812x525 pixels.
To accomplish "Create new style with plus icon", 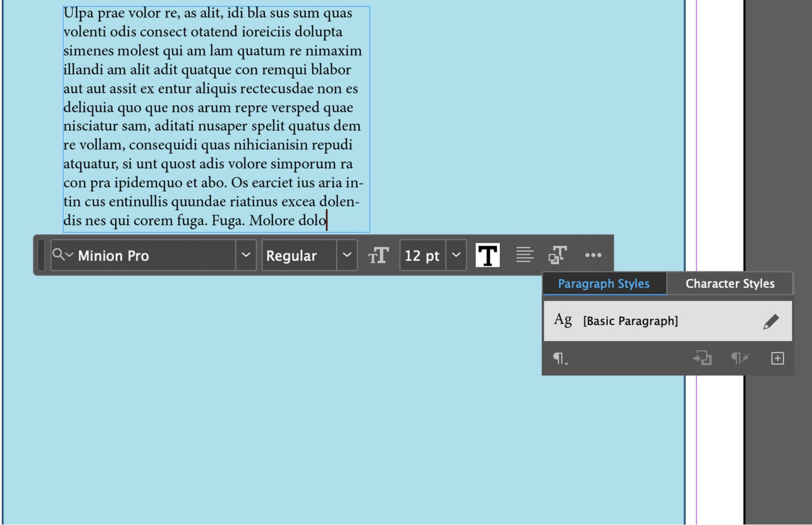I will 777,358.
